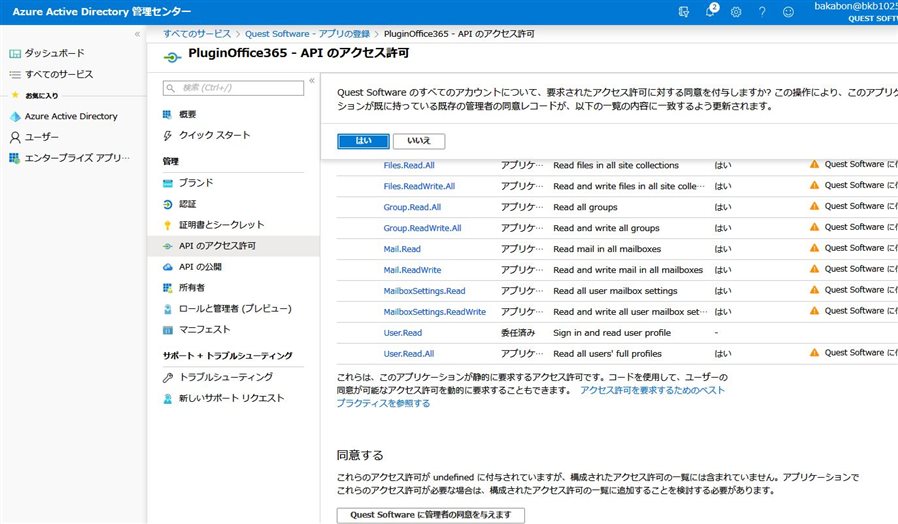Screen dimensions: 898x524
Task: Open the directory and subscription filter icon
Action: coord(684,11)
